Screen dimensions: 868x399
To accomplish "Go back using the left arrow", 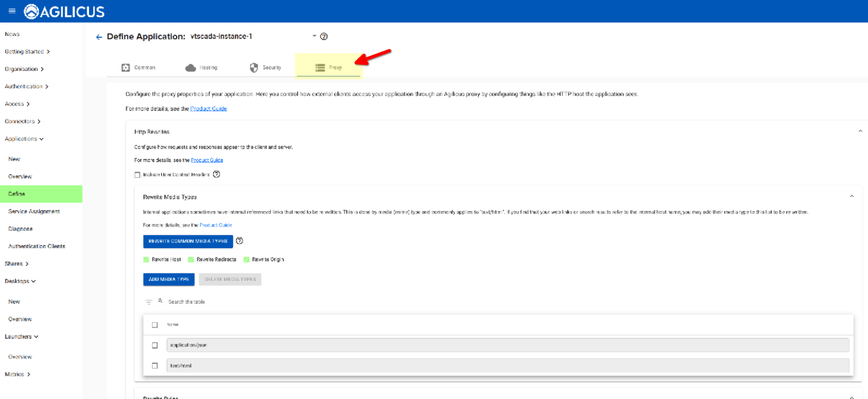I will [x=99, y=37].
